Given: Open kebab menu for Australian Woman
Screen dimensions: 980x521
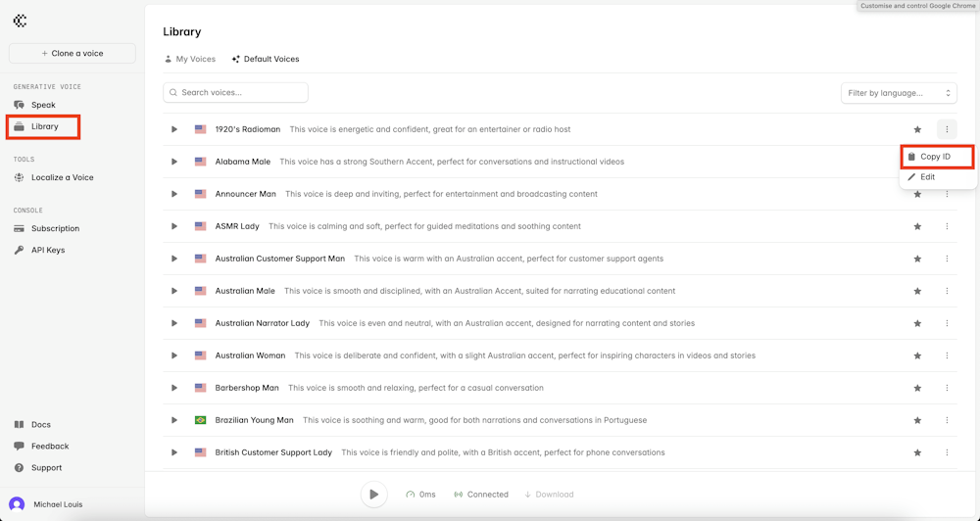Looking at the screenshot, I should click(947, 355).
